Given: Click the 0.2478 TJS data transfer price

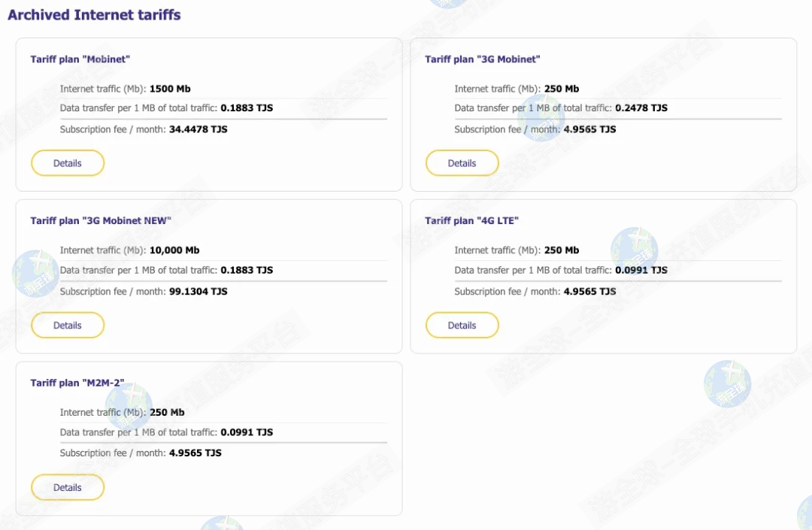Looking at the screenshot, I should pyautogui.click(x=641, y=108).
